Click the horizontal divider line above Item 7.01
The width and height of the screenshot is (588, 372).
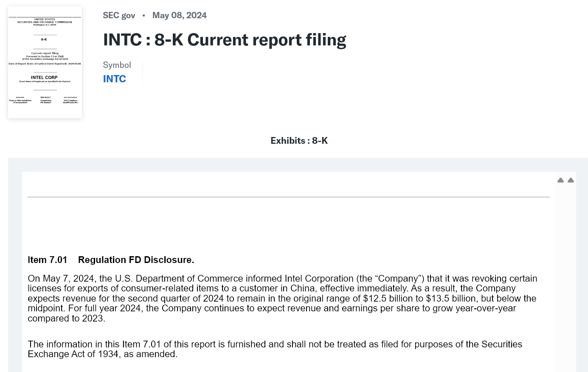pyautogui.click(x=289, y=197)
